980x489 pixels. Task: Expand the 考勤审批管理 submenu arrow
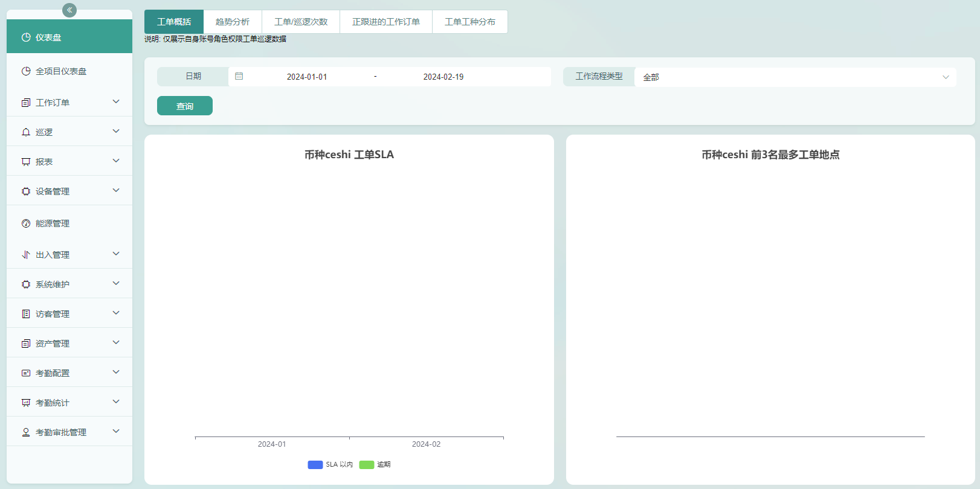(116, 431)
